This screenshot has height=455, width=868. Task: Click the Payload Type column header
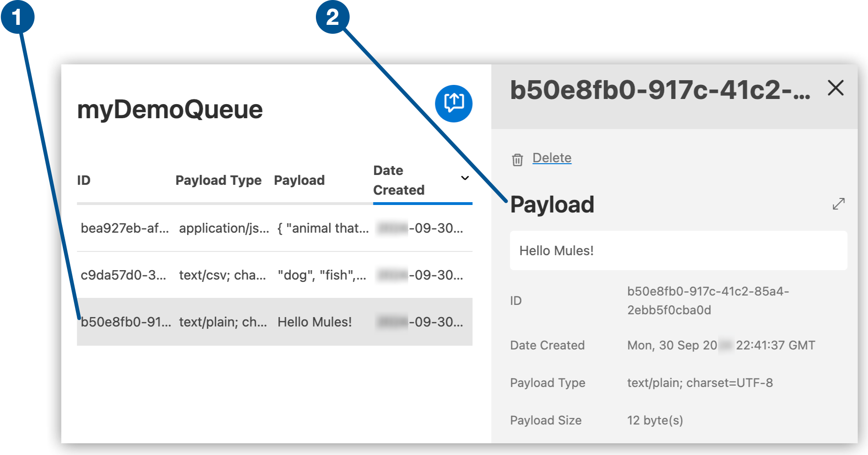coord(218,180)
